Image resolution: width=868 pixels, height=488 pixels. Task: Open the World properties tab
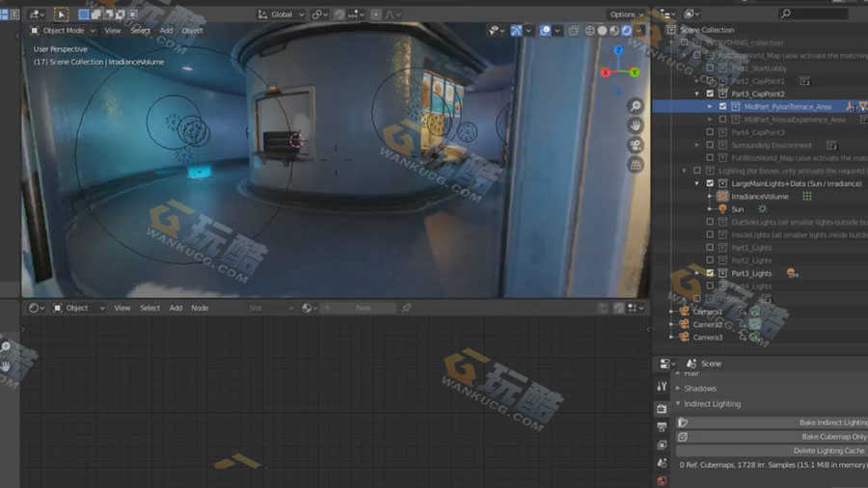click(x=662, y=481)
